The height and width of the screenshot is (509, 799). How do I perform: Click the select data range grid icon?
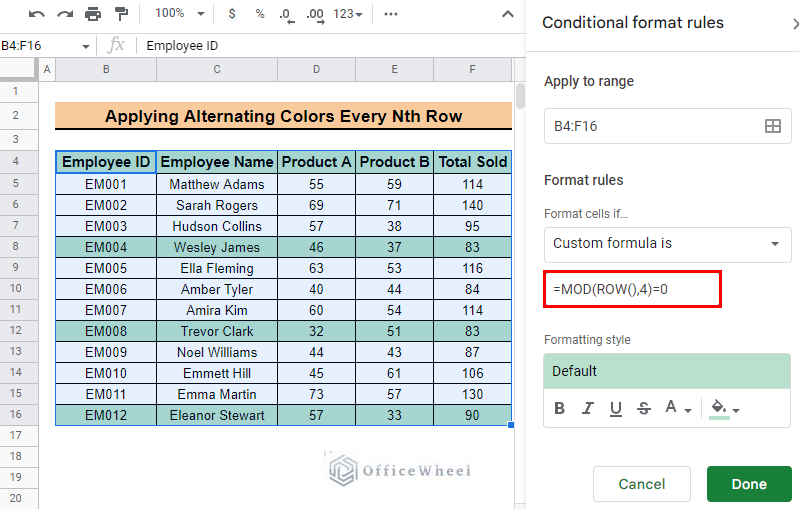point(773,126)
